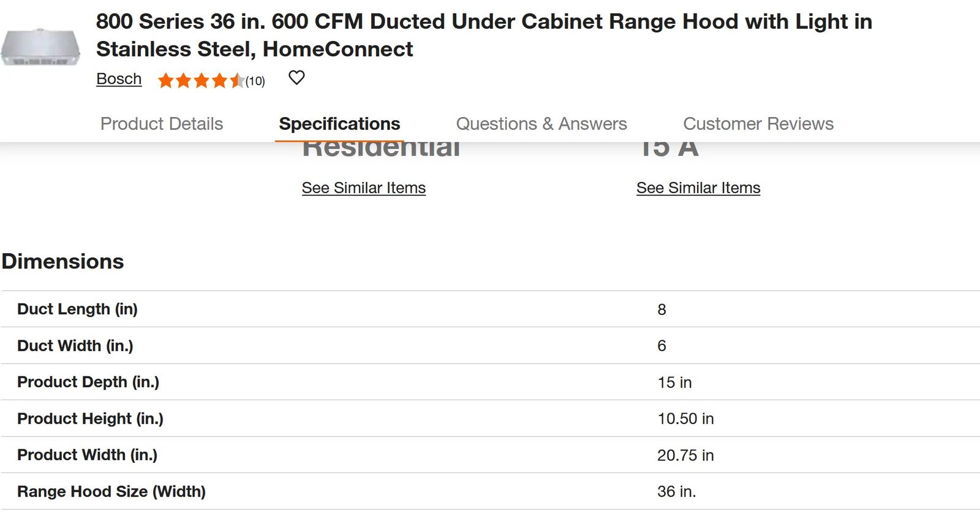
Task: Switch to the Product Details tab
Action: 162,124
